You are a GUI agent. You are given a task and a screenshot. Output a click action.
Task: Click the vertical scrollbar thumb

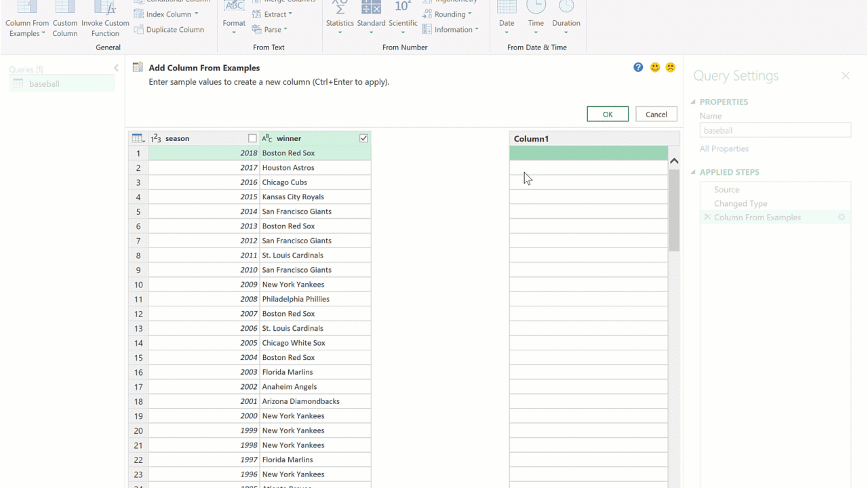tap(674, 210)
